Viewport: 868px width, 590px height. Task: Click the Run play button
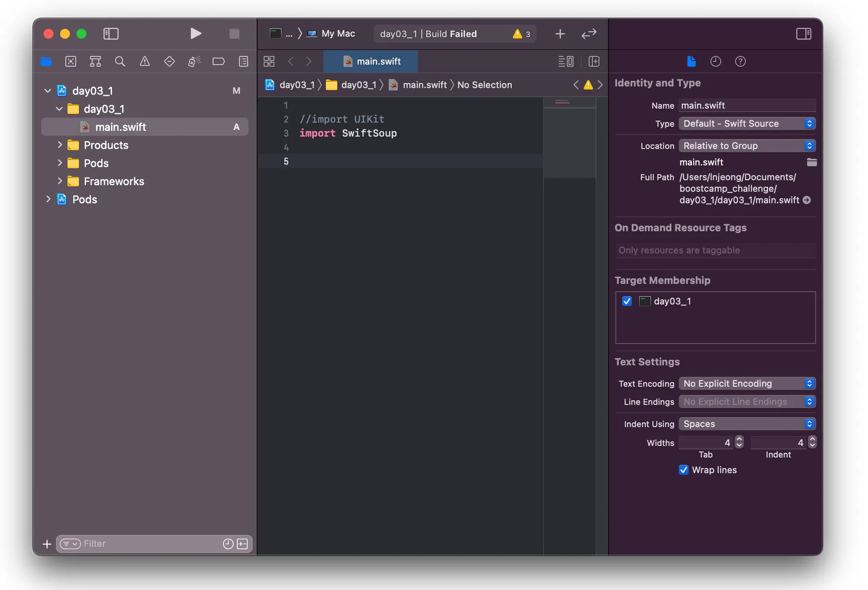tap(195, 33)
